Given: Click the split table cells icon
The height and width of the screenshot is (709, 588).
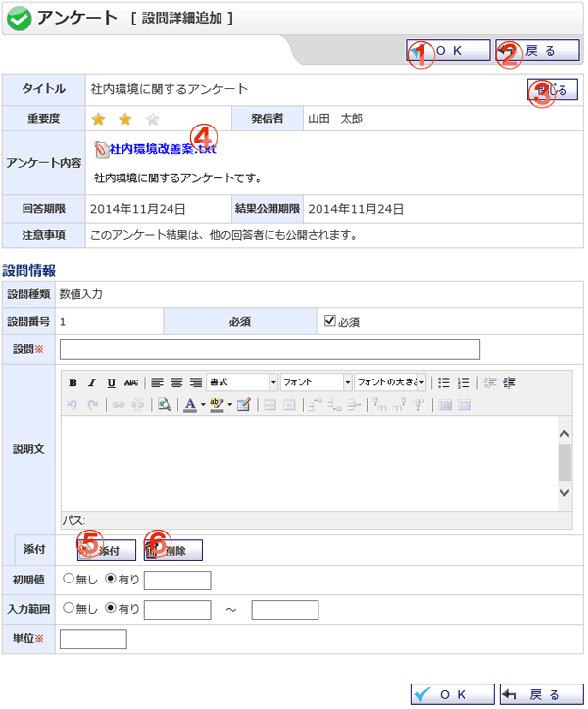Looking at the screenshot, I should [x=445, y=404].
